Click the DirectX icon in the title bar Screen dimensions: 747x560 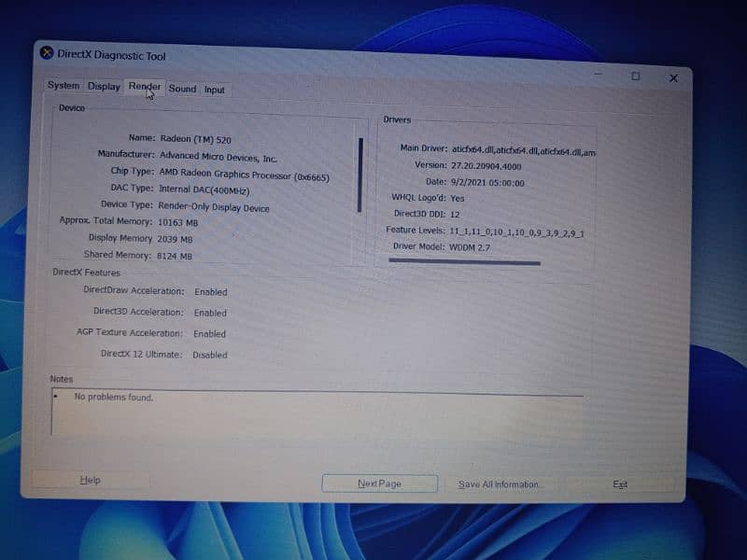pyautogui.click(x=47, y=53)
